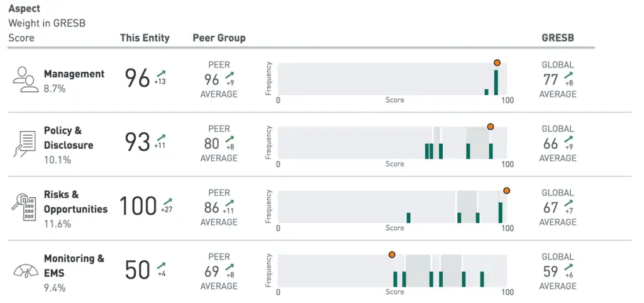644x303 pixels.
Task: Click the orange dot above Monitoring & EMS histogram
Action: 391,255
